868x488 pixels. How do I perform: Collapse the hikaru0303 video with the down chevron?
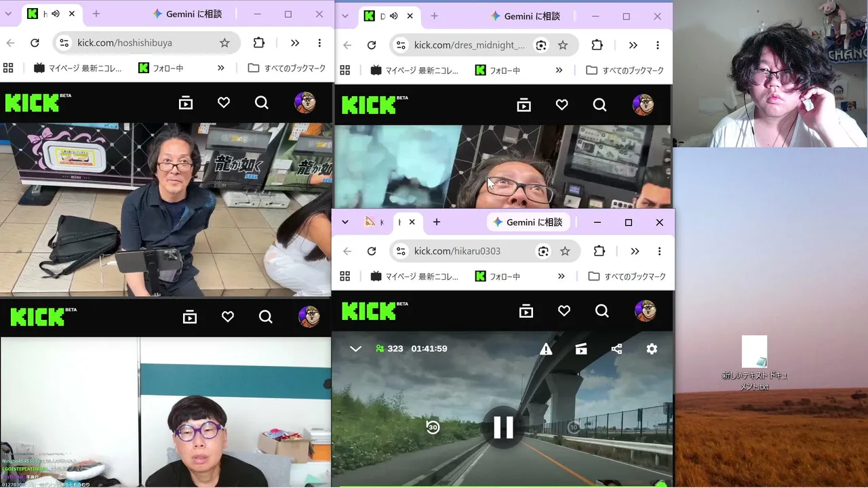[x=355, y=348]
